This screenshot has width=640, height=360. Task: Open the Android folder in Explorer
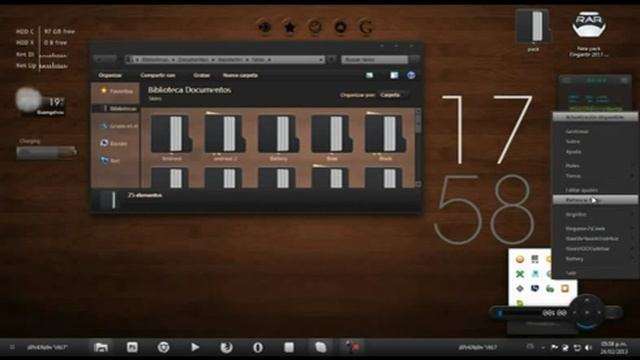(172, 137)
